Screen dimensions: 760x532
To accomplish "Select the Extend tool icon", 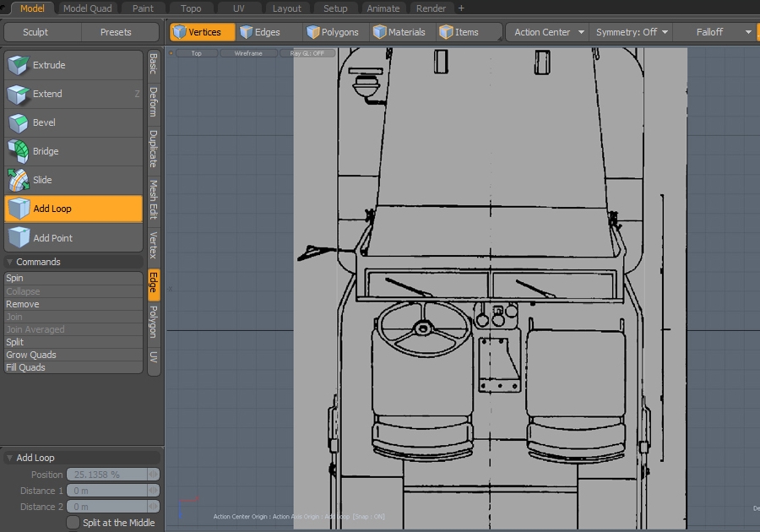I will [x=19, y=94].
